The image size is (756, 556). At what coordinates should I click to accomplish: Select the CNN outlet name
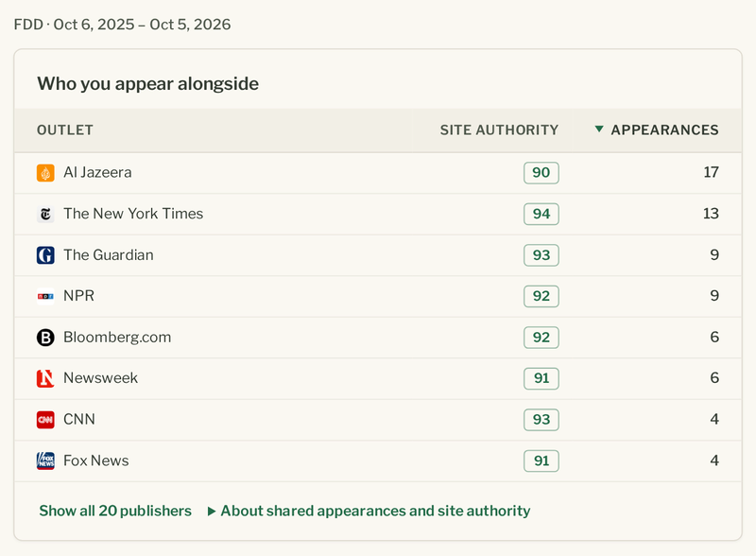(x=79, y=419)
